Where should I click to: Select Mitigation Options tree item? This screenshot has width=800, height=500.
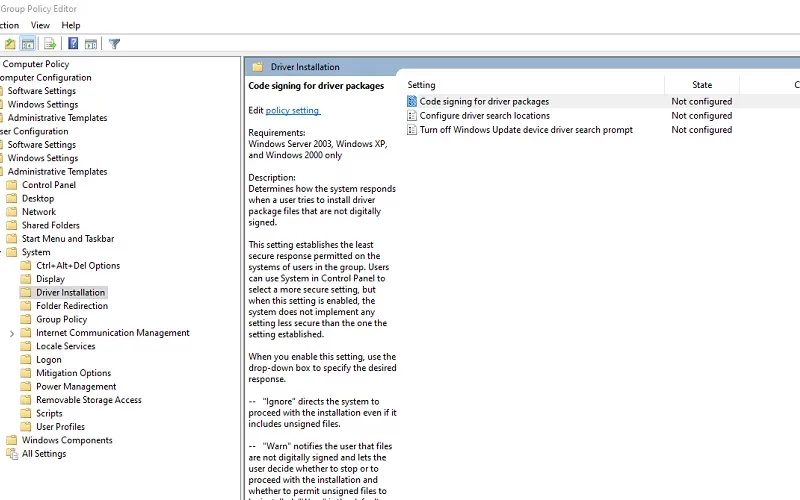click(x=73, y=373)
